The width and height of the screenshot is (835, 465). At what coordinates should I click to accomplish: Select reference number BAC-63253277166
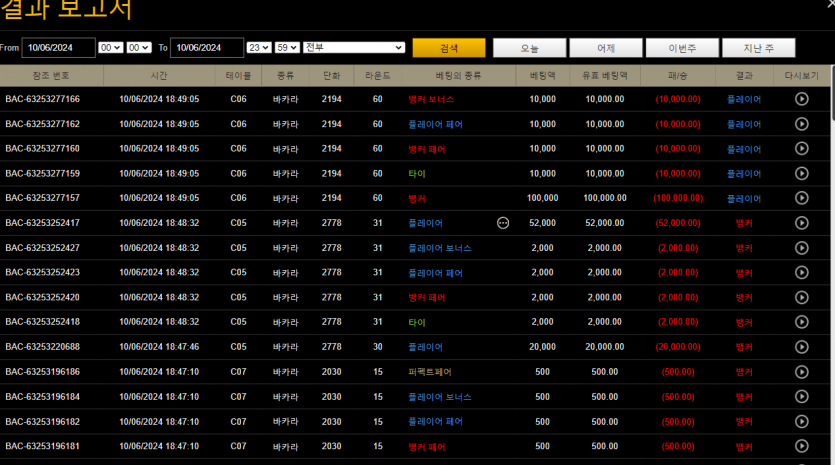[43, 99]
